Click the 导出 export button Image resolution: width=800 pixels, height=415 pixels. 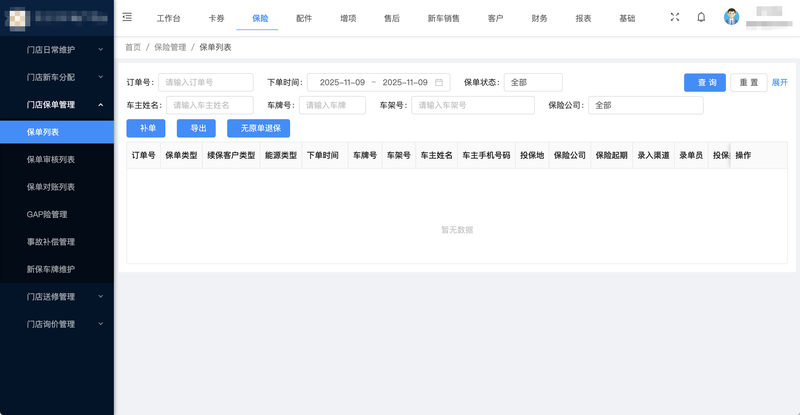click(x=196, y=128)
